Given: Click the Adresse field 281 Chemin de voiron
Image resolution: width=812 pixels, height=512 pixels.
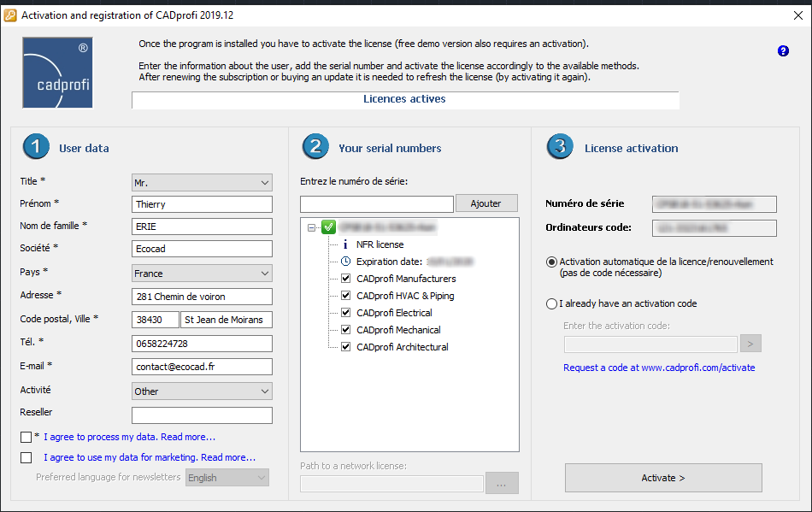Looking at the screenshot, I should point(202,297).
